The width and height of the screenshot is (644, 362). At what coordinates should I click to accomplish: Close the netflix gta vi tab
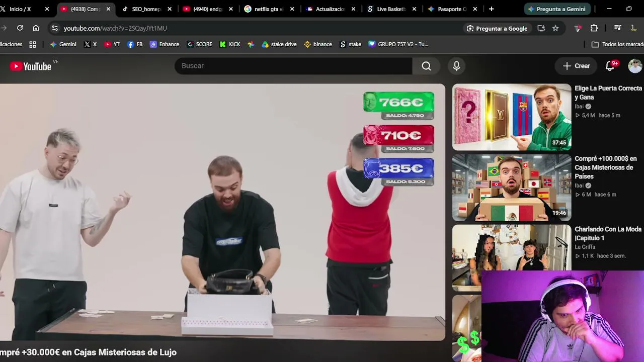292,9
